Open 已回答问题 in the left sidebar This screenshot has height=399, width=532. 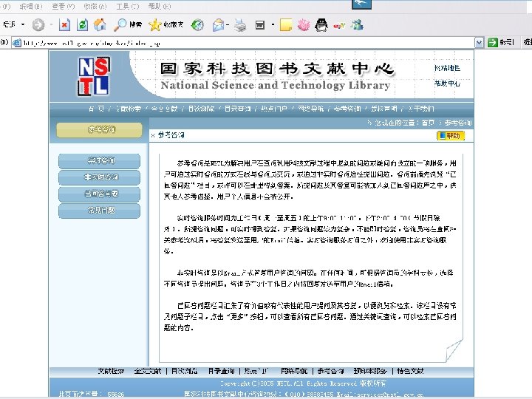99,194
